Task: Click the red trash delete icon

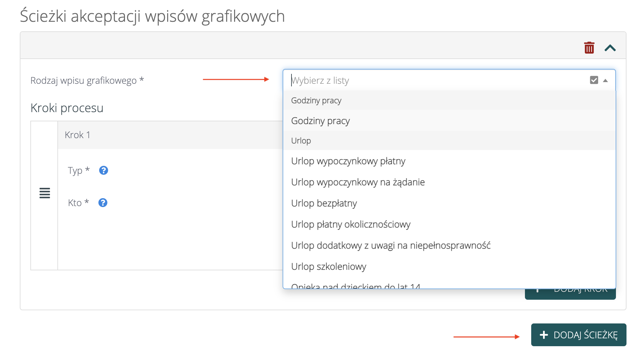Action: [589, 48]
